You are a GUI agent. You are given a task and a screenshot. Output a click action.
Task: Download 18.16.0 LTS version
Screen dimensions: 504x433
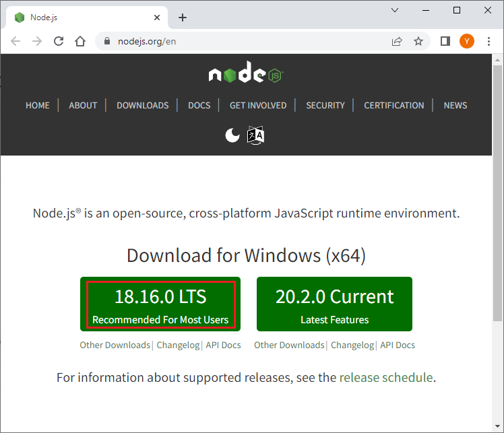[160, 304]
